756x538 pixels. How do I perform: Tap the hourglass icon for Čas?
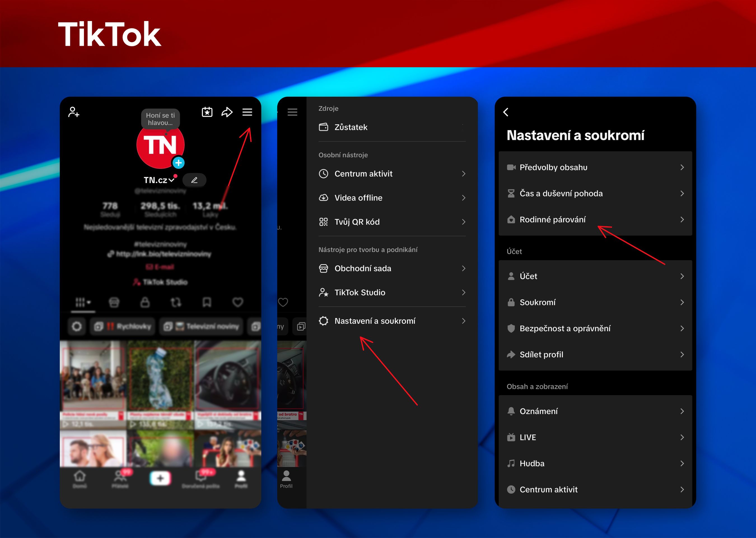[511, 193]
